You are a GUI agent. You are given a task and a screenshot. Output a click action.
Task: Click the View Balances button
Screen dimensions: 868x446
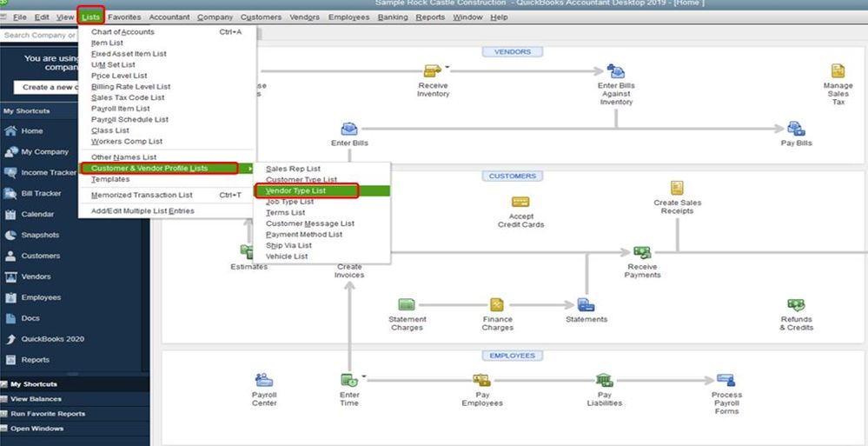click(x=36, y=399)
